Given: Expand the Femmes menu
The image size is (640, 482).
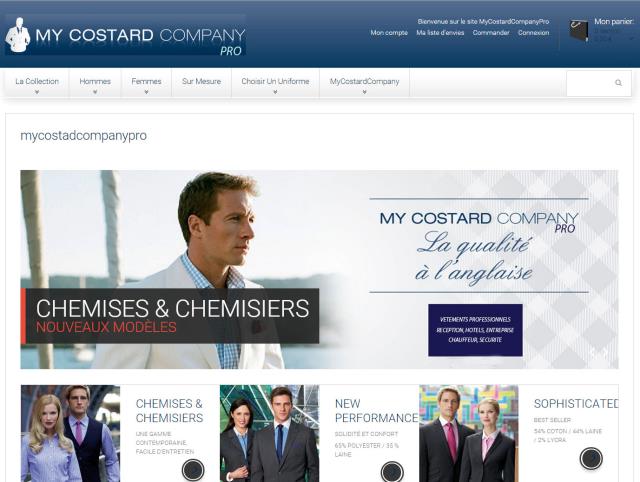Looking at the screenshot, I should click(146, 84).
